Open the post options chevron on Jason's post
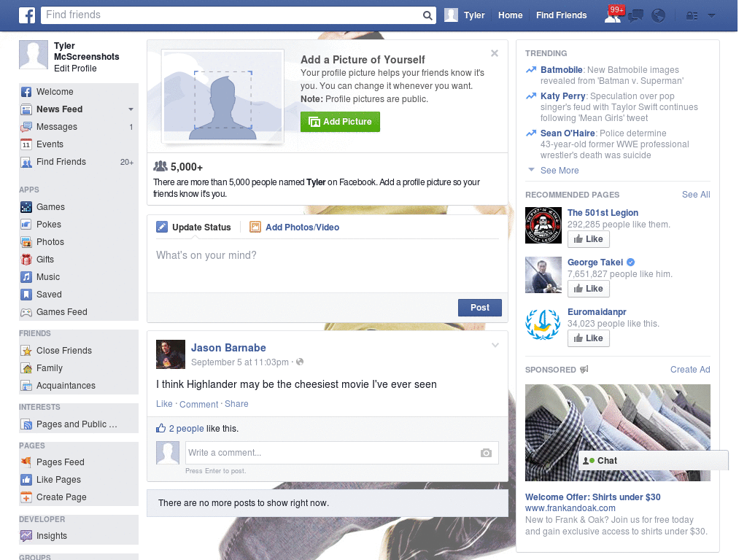 pyautogui.click(x=495, y=345)
